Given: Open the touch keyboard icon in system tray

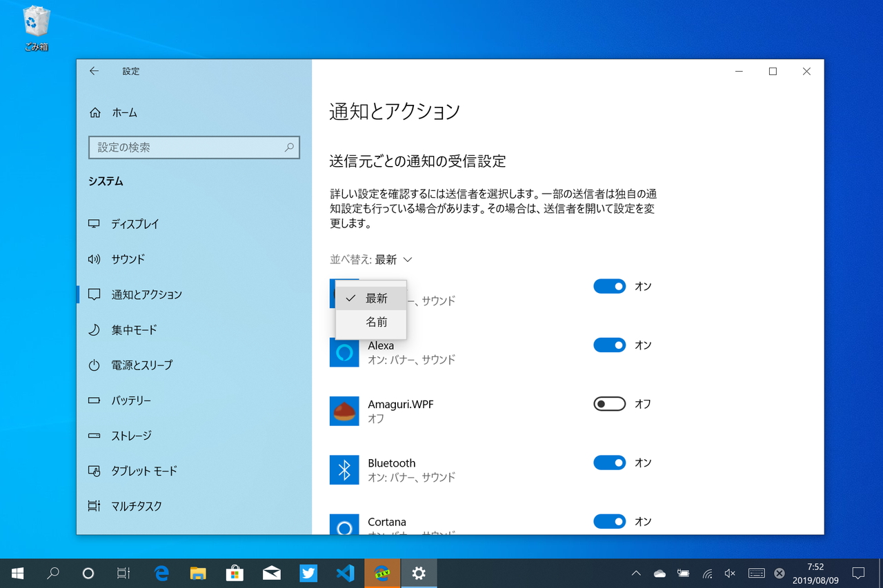Looking at the screenshot, I should coord(756,574).
